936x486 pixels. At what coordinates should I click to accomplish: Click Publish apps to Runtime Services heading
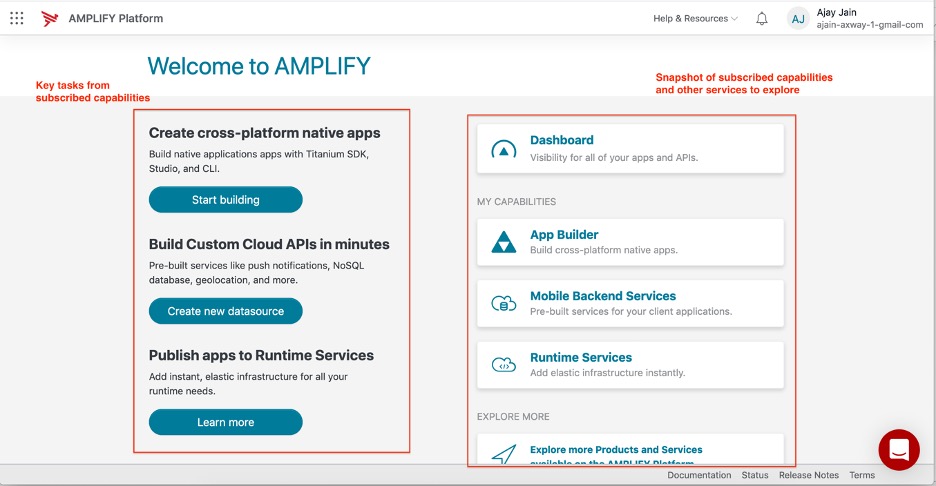261,355
